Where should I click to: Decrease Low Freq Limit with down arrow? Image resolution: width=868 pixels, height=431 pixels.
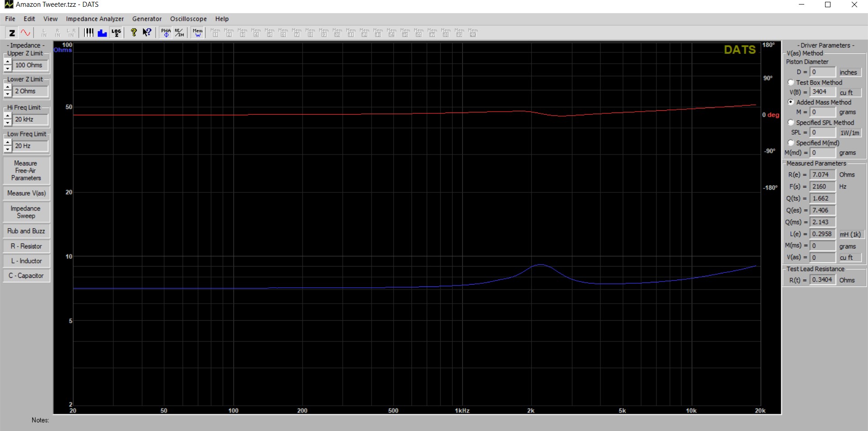click(8, 149)
